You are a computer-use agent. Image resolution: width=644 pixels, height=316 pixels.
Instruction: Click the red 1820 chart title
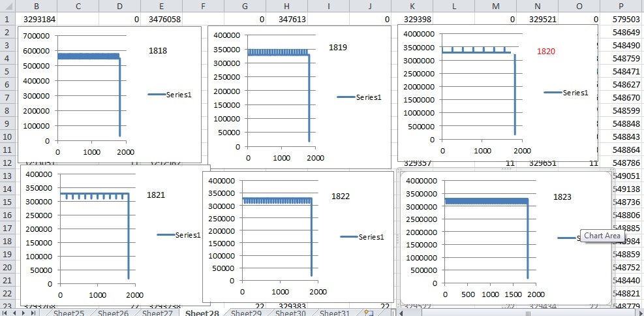(x=545, y=52)
